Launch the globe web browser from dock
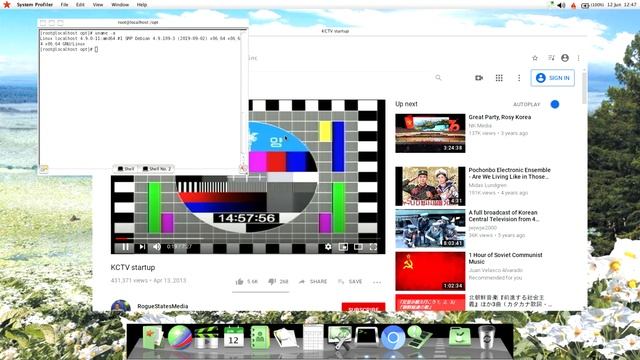Viewport: 640px width, 360px height. [x=180, y=338]
